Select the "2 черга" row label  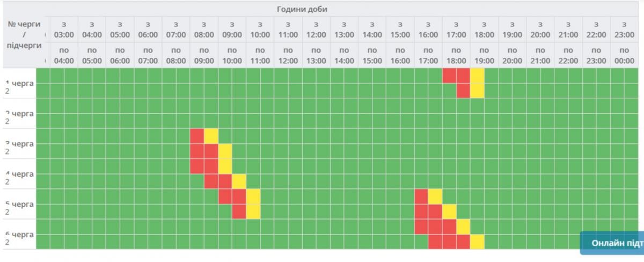coord(19,113)
